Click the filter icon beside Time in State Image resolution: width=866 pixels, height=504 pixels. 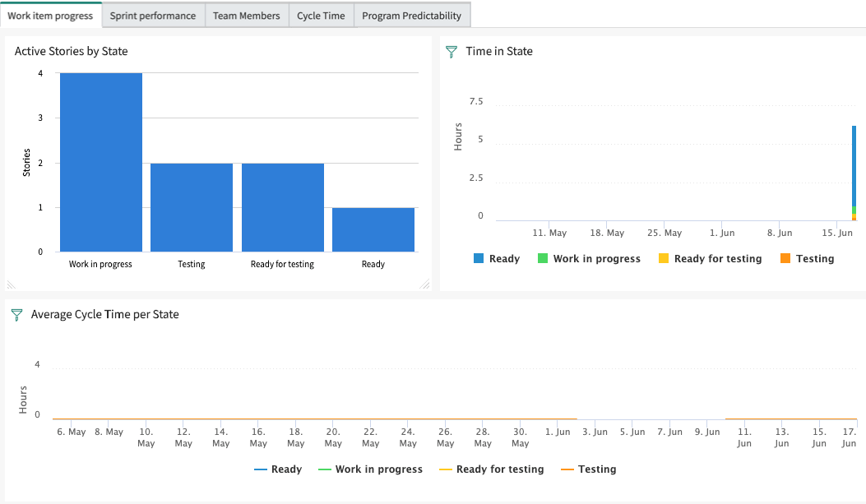coord(452,52)
